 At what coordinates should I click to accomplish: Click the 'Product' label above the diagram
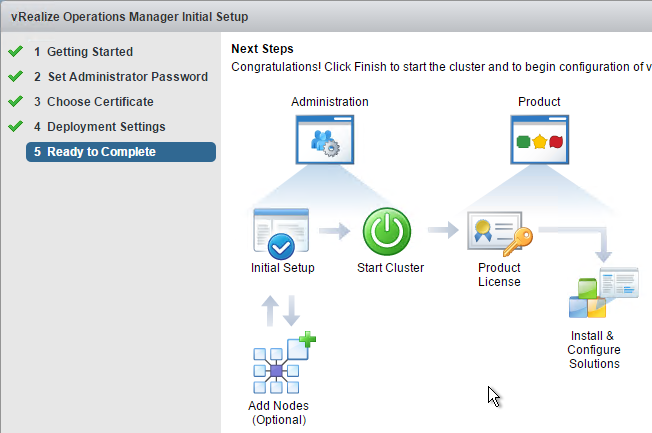(x=539, y=101)
